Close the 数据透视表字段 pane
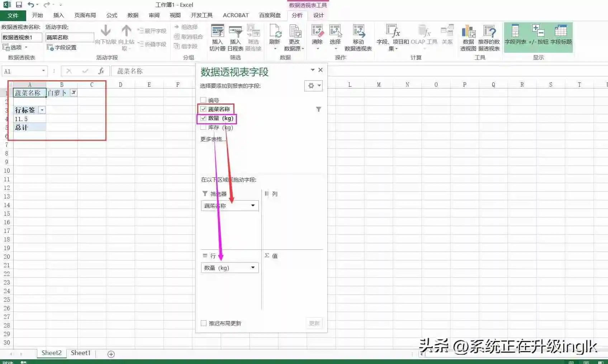 [320, 70]
